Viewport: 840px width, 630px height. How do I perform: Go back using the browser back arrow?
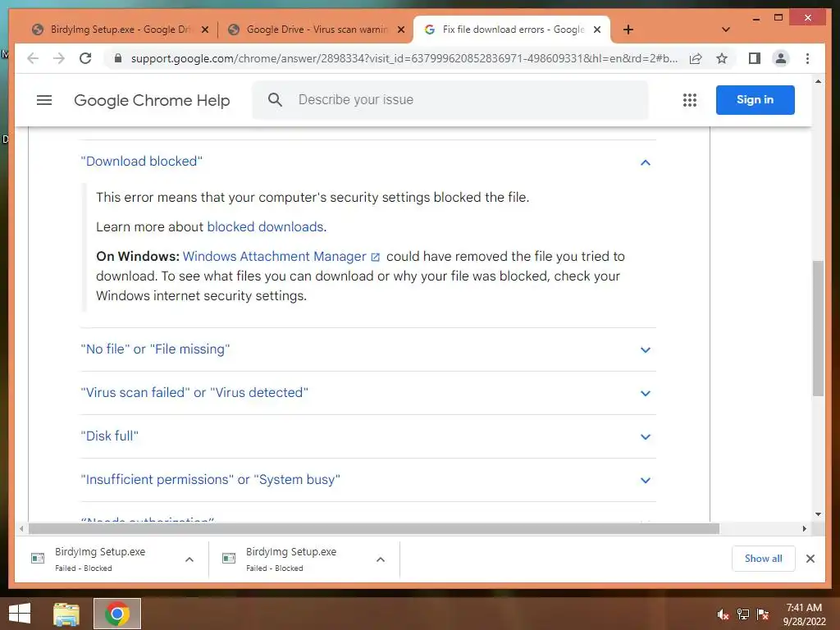[x=33, y=58]
